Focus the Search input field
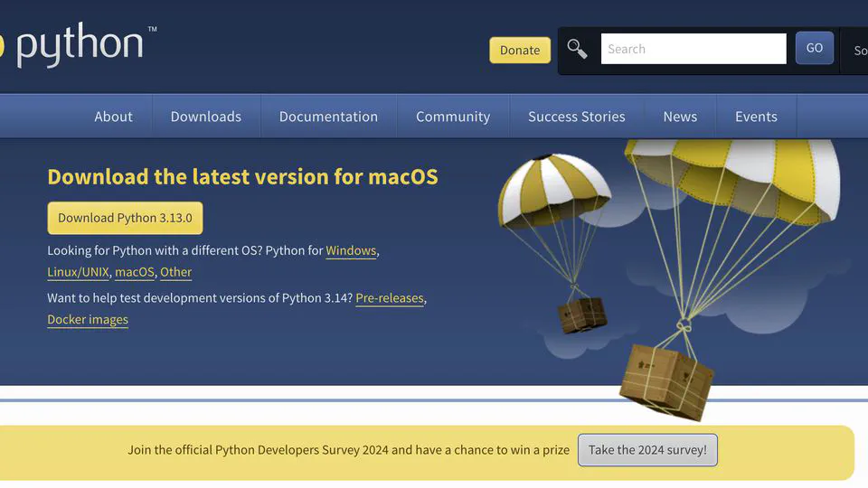This screenshot has width=868, height=488. tap(693, 49)
